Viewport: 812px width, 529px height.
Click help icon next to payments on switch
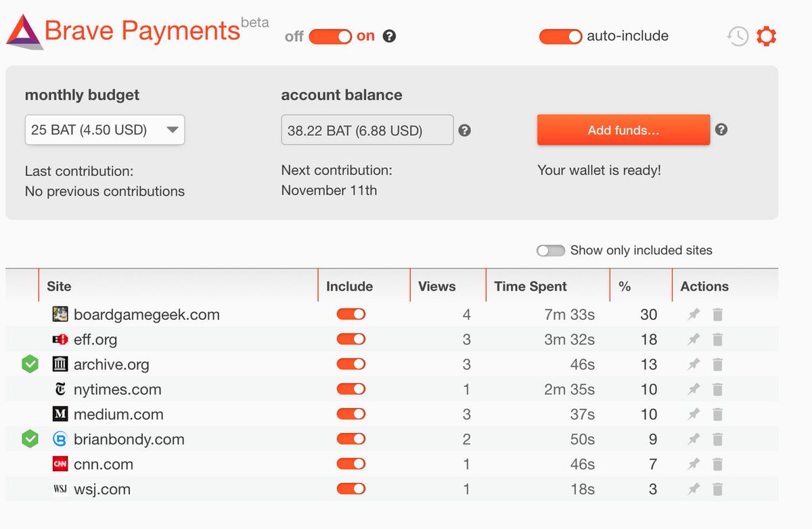(389, 36)
